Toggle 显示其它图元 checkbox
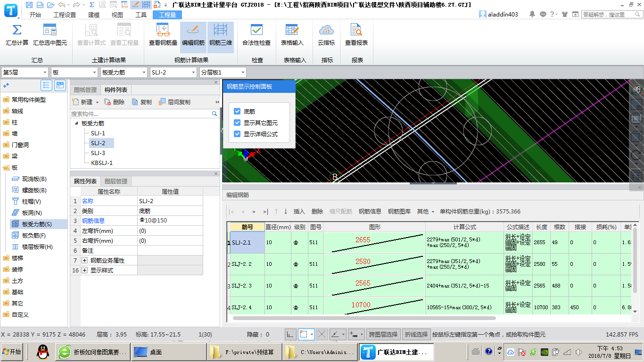This screenshot has height=362, width=644. pos(237,123)
